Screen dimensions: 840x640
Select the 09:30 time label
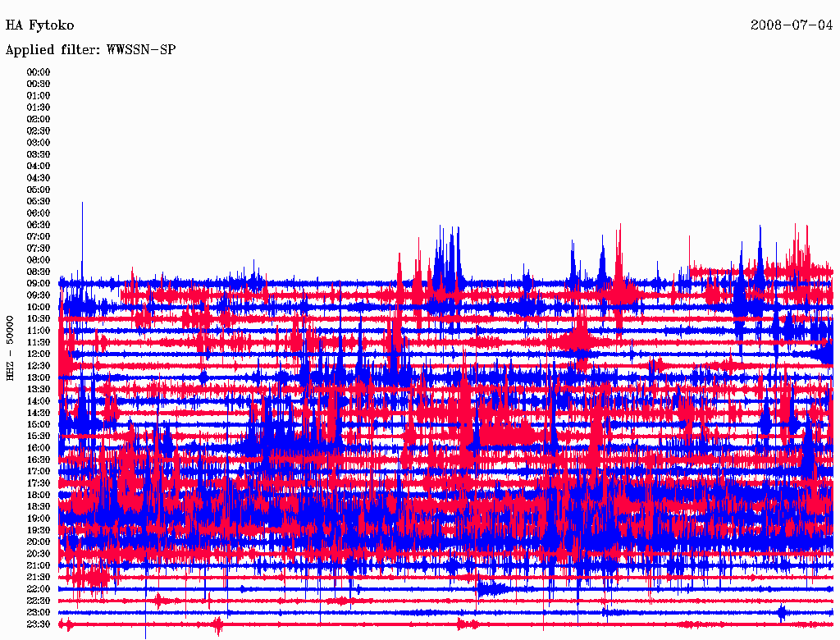coord(39,295)
